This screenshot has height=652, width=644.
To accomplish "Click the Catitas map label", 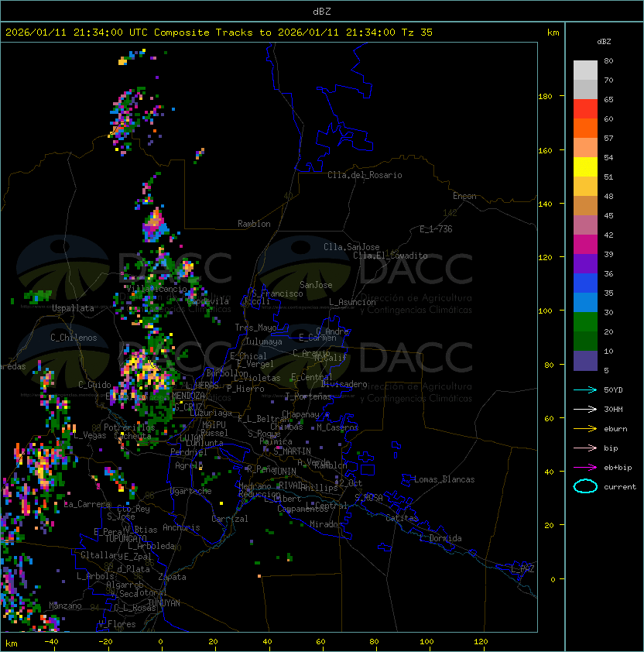I will 402,518.
